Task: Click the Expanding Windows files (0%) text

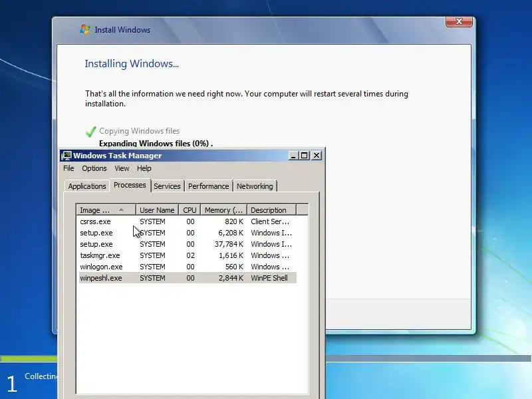Action: (156, 144)
